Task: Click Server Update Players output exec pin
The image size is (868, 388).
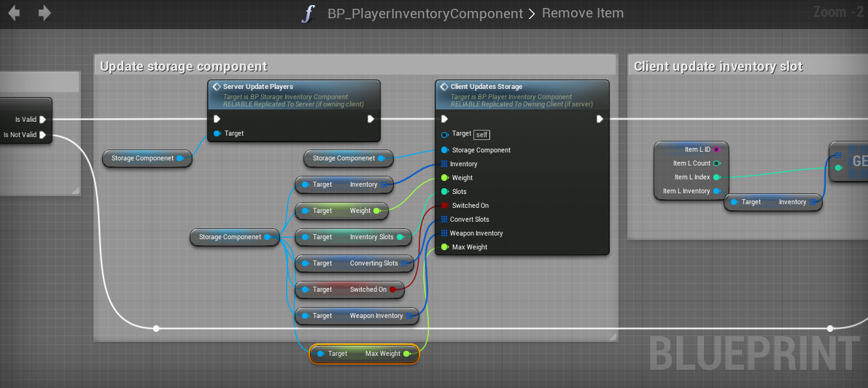Action: pyautogui.click(x=371, y=119)
